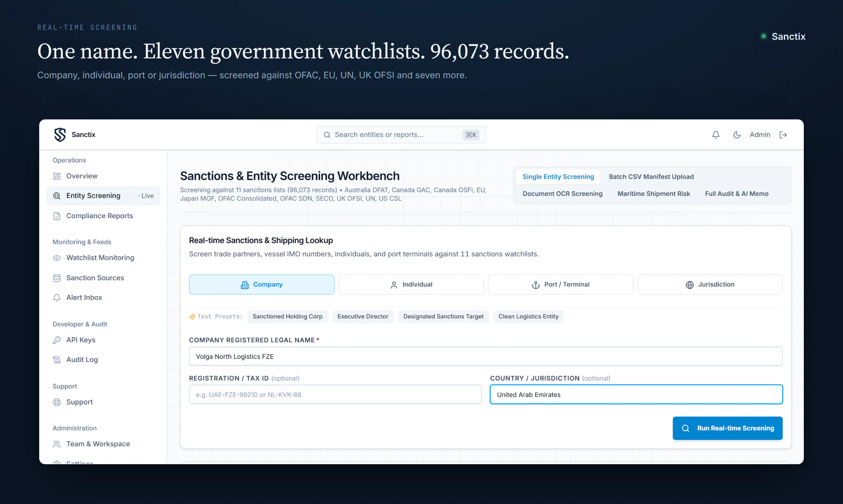
Task: Select the Port / Terminal entity type
Action: (x=561, y=284)
